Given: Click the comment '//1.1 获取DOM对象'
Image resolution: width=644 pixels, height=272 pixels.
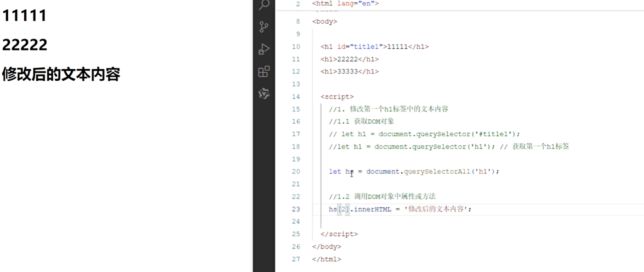Looking at the screenshot, I should pyautogui.click(x=362, y=122).
